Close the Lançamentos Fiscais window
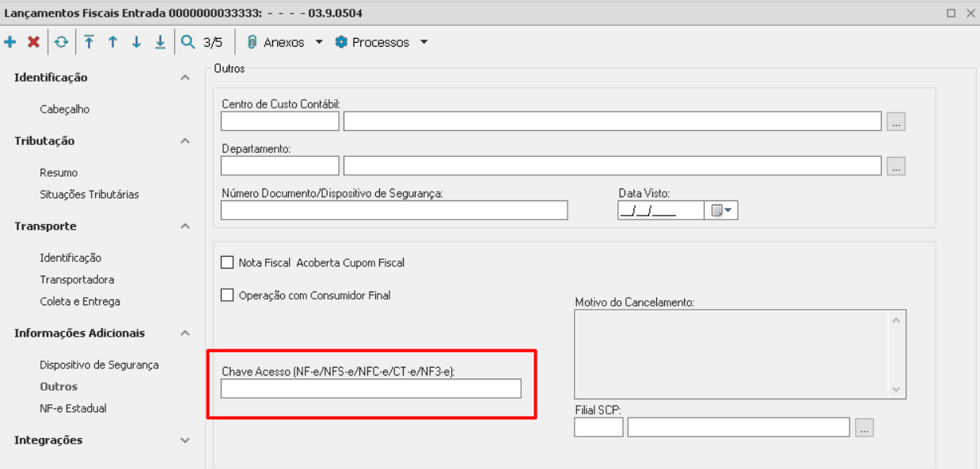980x469 pixels. click(970, 13)
